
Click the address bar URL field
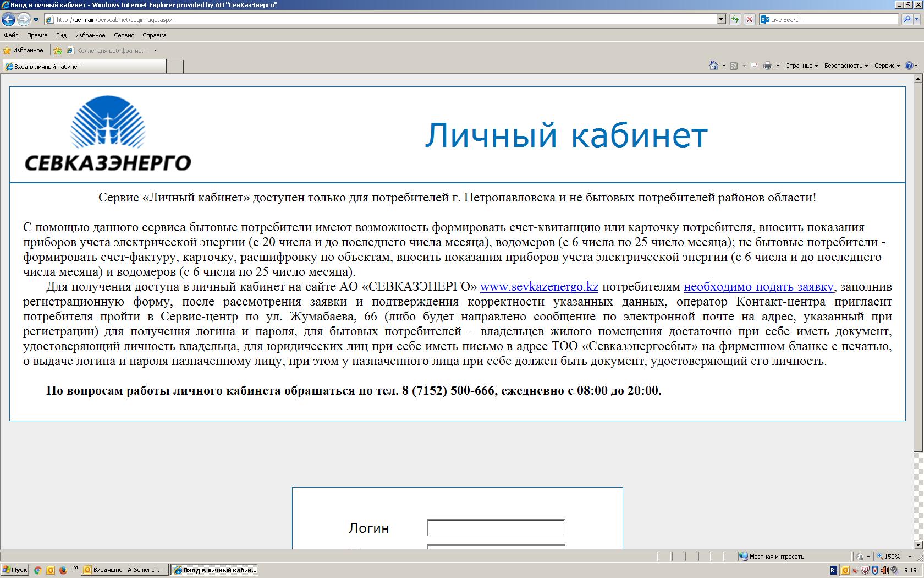coord(381,19)
